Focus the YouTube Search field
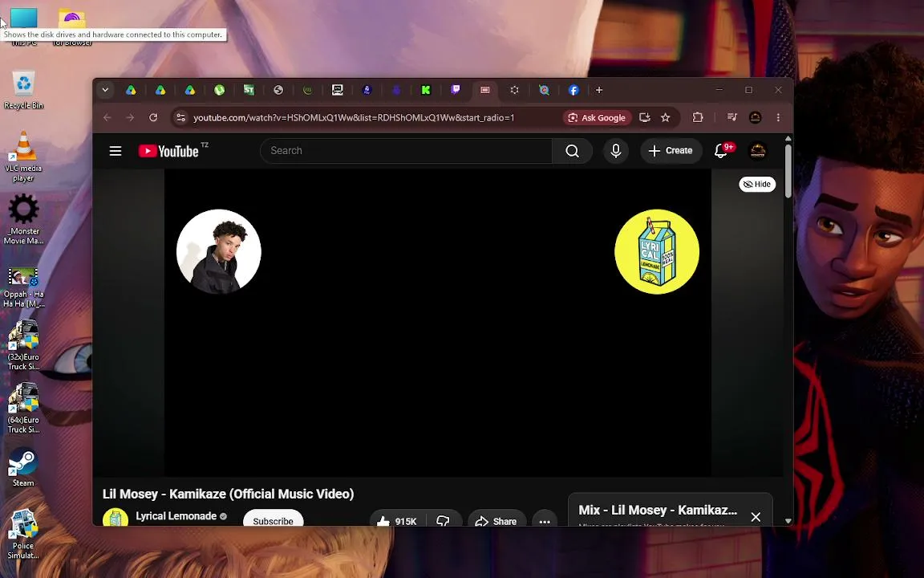The image size is (924, 578). pyautogui.click(x=407, y=151)
